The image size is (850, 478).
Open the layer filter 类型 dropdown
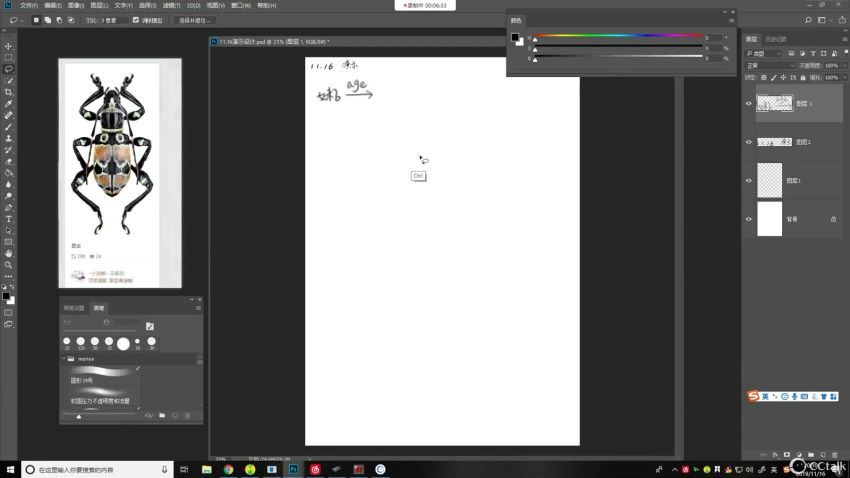(766, 53)
